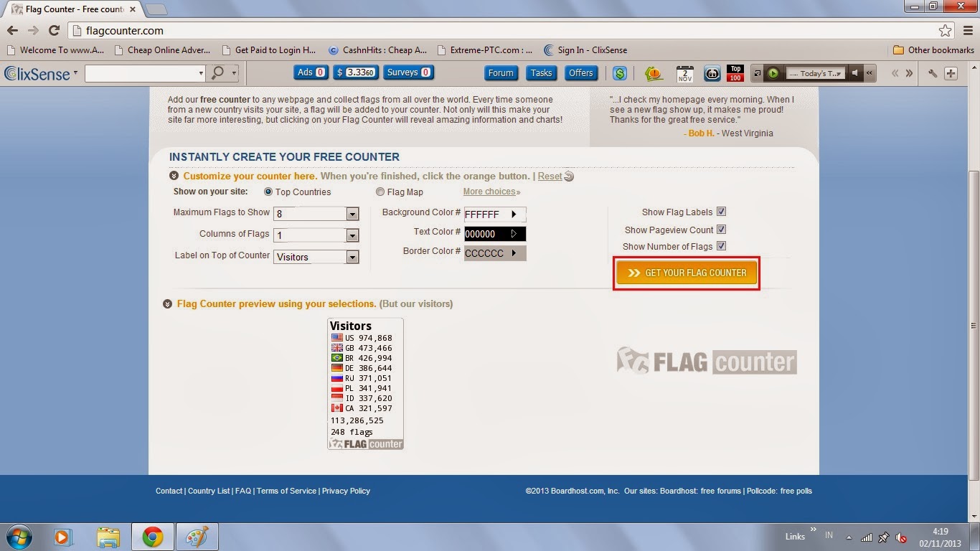This screenshot has width=980, height=551.
Task: Open CashnHits bookmark
Action: pos(377,50)
